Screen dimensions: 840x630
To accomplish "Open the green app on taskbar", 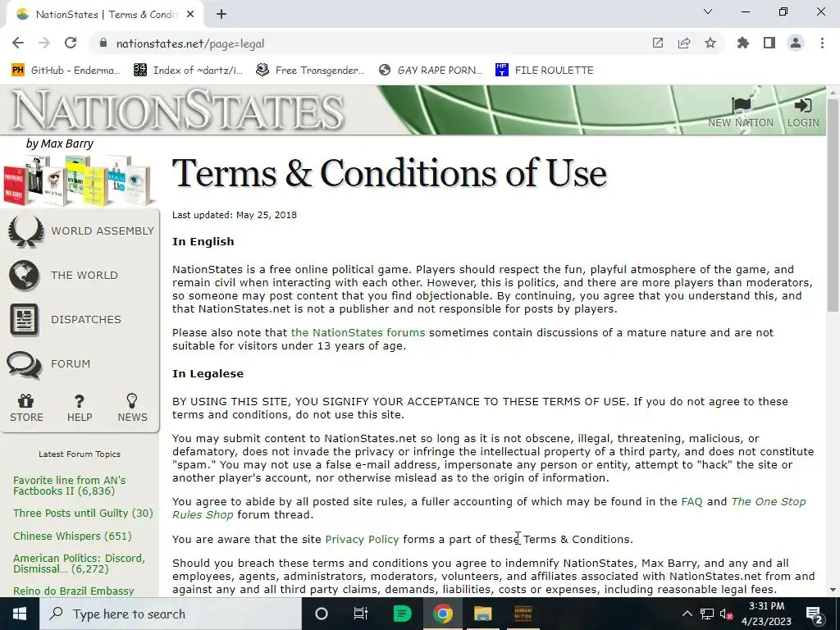I will pyautogui.click(x=402, y=614).
